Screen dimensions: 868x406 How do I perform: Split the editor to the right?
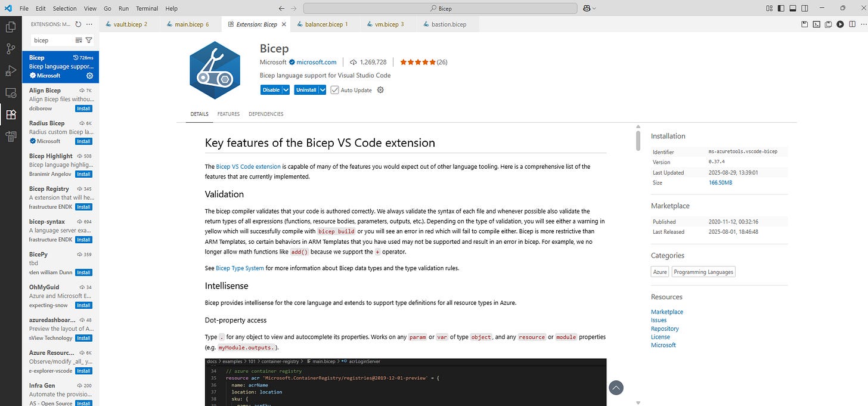coord(851,24)
